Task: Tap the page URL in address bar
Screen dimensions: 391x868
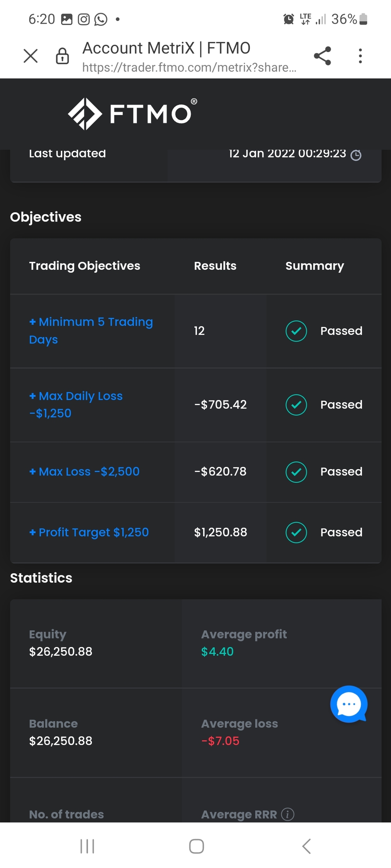Action: (189, 68)
